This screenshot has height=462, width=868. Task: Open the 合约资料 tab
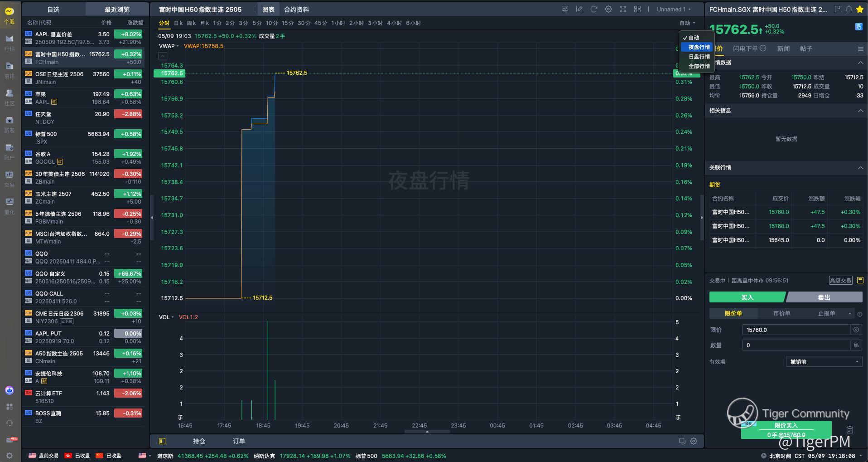[x=296, y=10]
